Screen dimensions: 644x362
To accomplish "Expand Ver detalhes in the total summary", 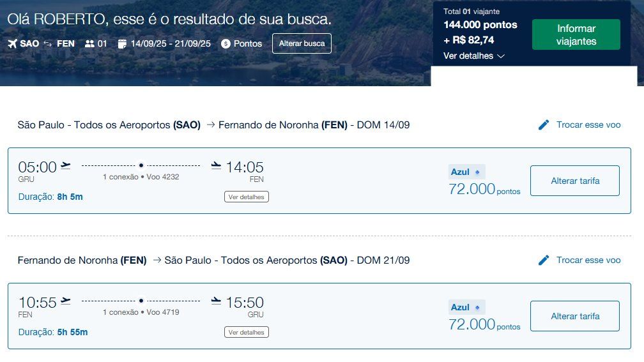I will pos(474,56).
